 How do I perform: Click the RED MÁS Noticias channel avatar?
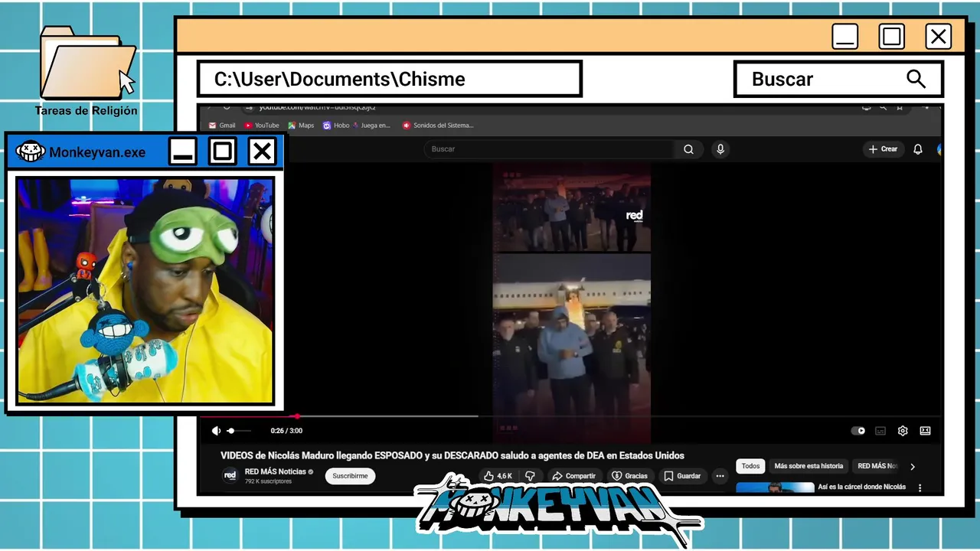230,475
